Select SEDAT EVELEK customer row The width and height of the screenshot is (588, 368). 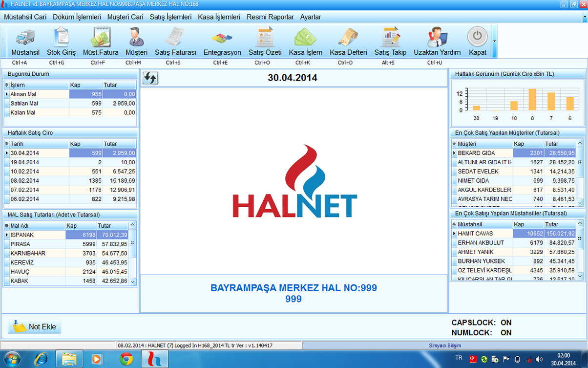(514, 172)
